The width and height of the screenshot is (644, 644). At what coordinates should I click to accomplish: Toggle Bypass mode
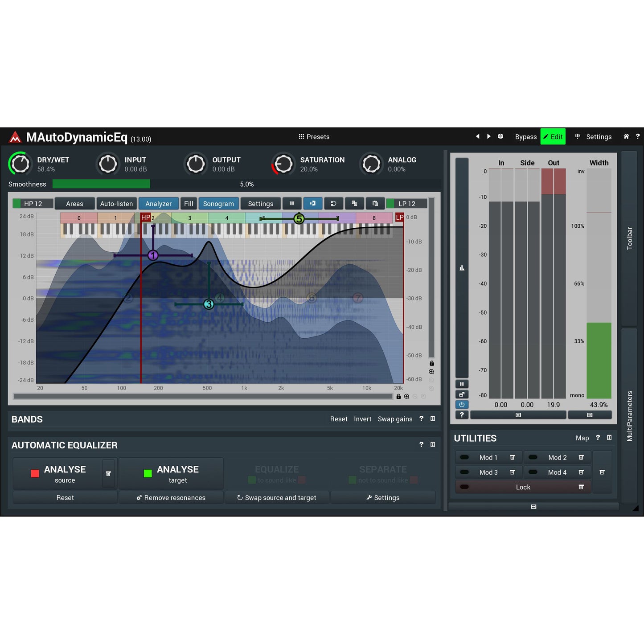(525, 136)
